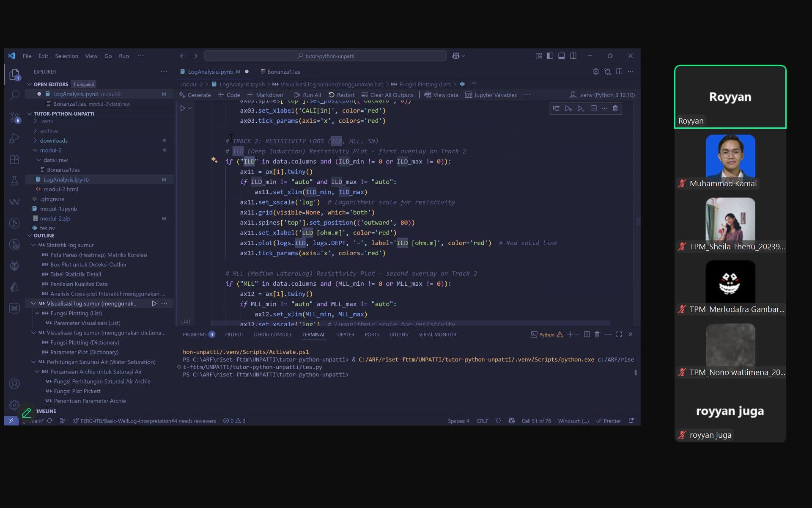Screen dimensions: 812x508
Task: Open the Search view in activity bar
Action: tap(14, 95)
